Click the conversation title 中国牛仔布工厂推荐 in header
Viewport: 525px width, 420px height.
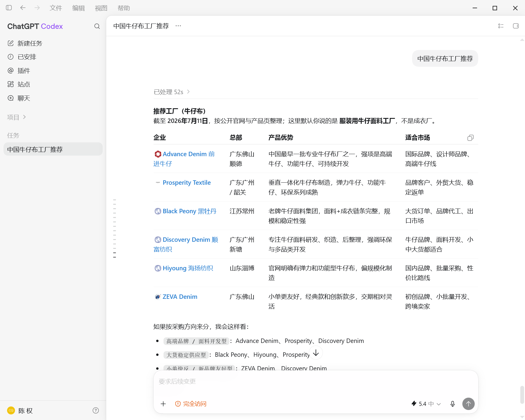[x=141, y=26]
